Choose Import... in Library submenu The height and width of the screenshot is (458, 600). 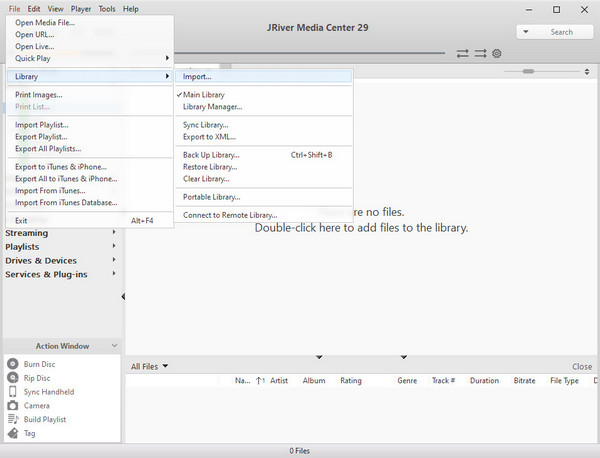pyautogui.click(x=264, y=76)
